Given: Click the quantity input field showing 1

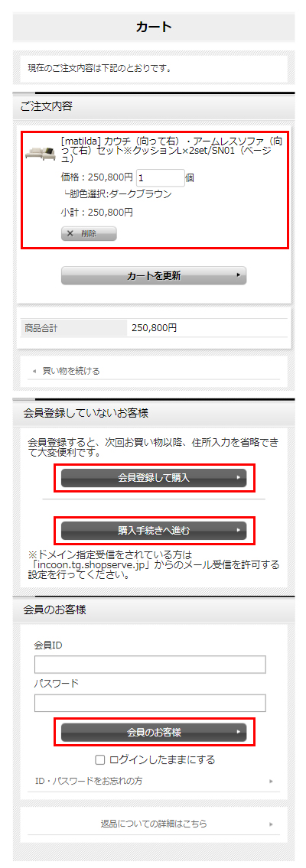Looking at the screenshot, I should [x=161, y=178].
